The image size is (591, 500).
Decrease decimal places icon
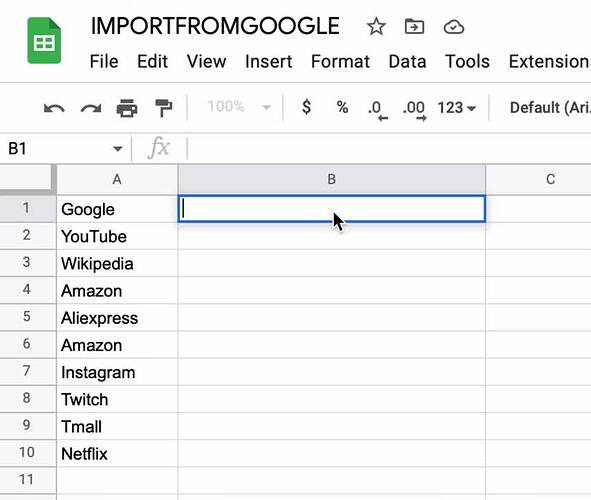coord(378,110)
